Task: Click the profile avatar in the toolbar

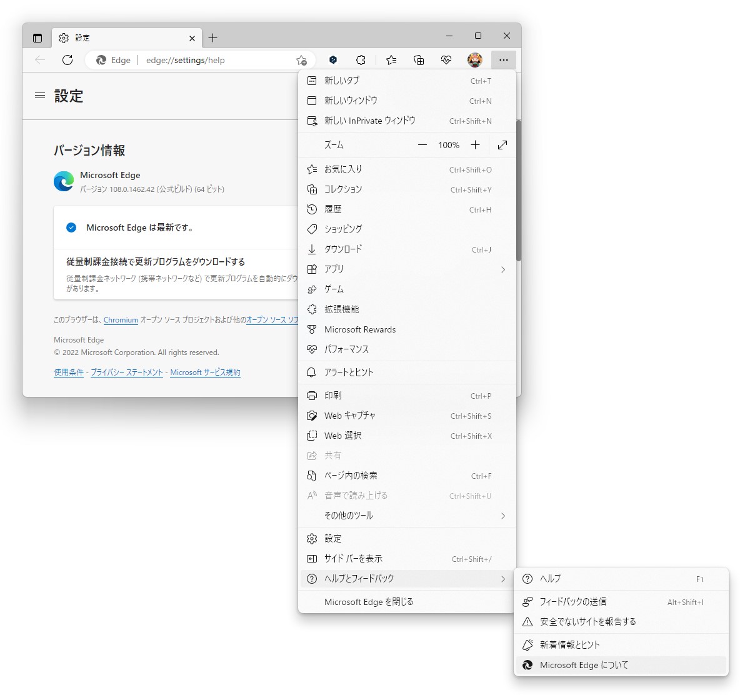Action: pyautogui.click(x=474, y=60)
